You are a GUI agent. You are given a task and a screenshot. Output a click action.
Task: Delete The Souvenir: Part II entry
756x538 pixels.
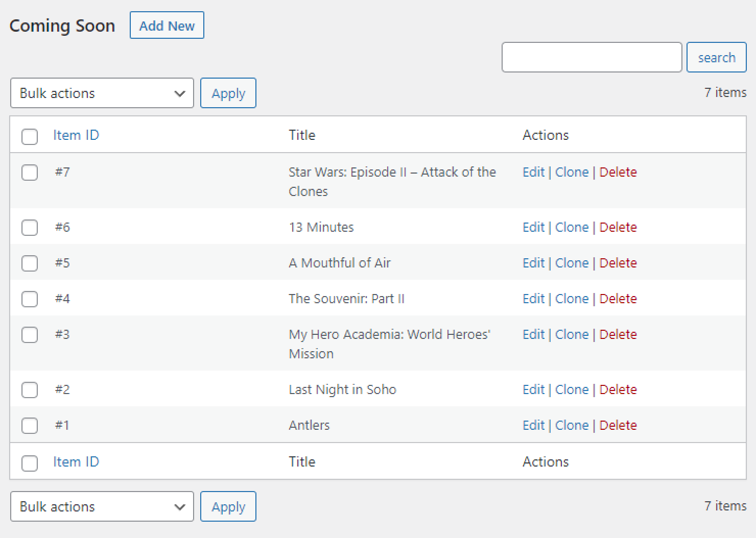618,299
